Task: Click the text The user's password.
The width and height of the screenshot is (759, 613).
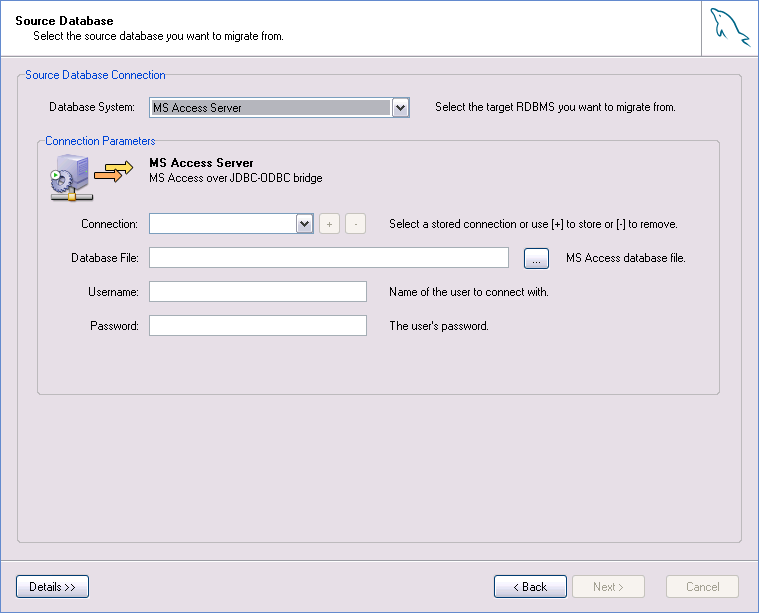Action: 439,326
